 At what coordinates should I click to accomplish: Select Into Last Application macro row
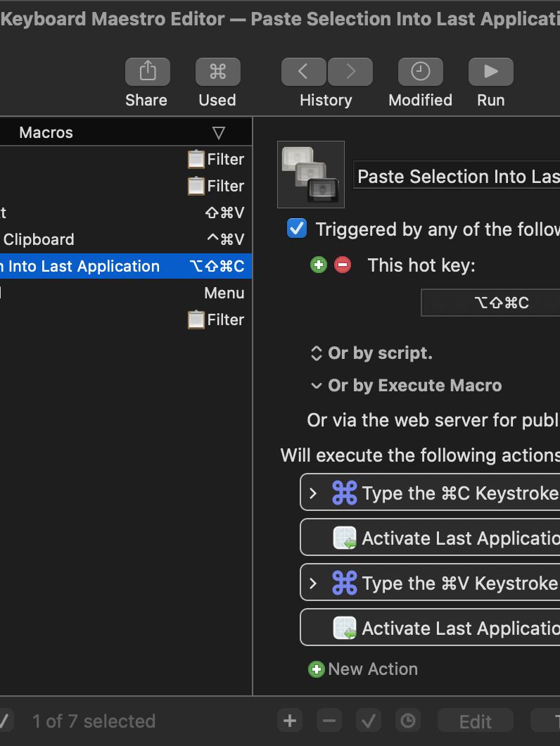(126, 266)
